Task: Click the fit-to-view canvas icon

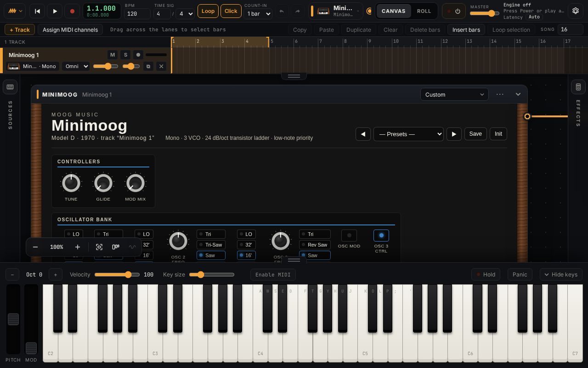Action: point(99,247)
